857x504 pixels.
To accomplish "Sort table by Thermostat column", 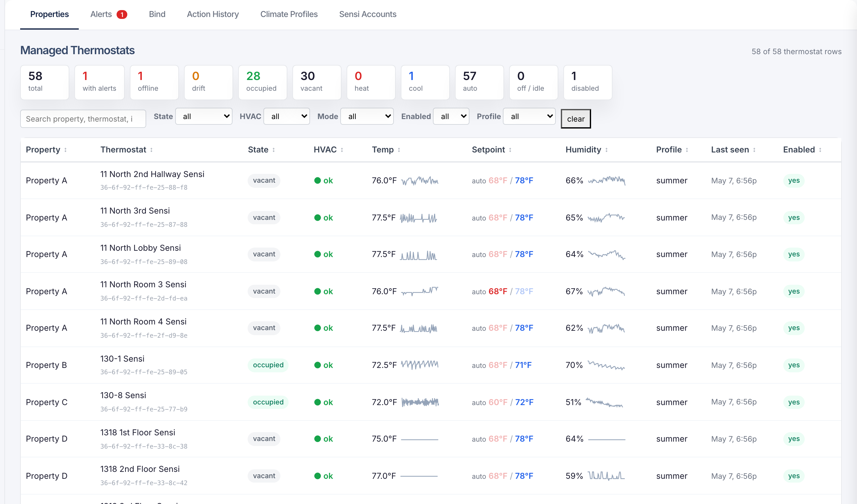I will click(x=127, y=150).
